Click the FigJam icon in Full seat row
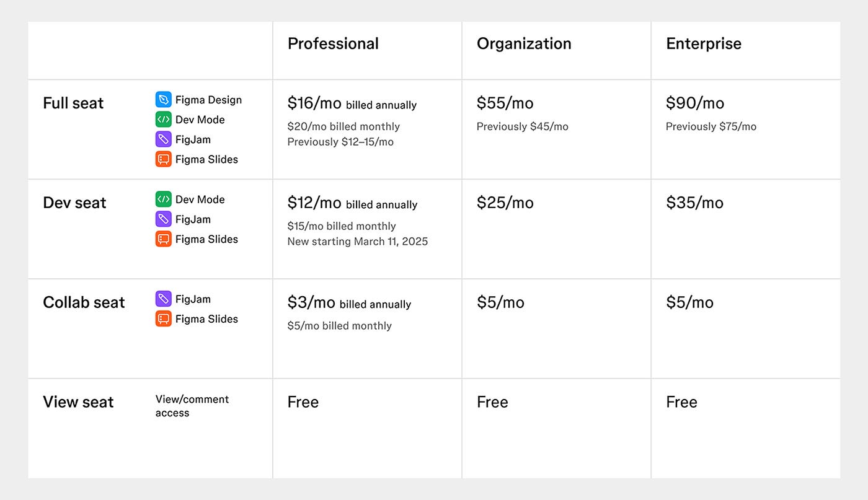Screen dimensions: 868x500 point(163,139)
